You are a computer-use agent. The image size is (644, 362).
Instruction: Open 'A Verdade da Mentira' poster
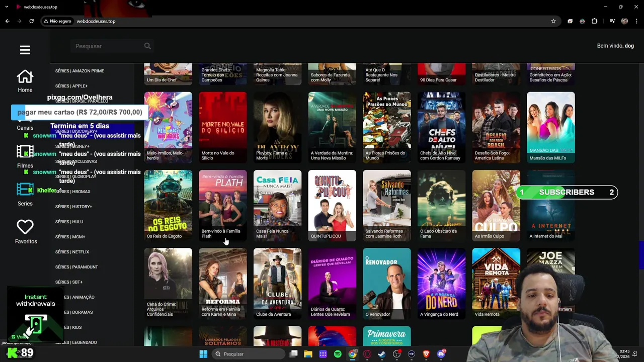[332, 127]
